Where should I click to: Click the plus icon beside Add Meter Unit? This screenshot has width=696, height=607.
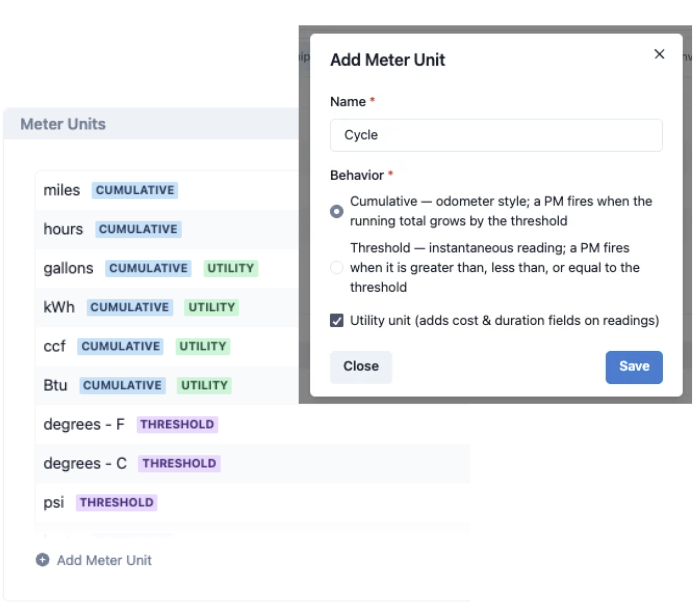[x=43, y=560]
